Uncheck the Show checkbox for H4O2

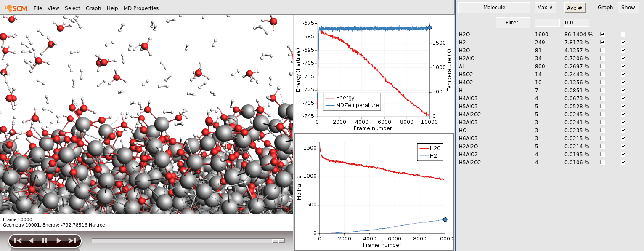tap(623, 83)
